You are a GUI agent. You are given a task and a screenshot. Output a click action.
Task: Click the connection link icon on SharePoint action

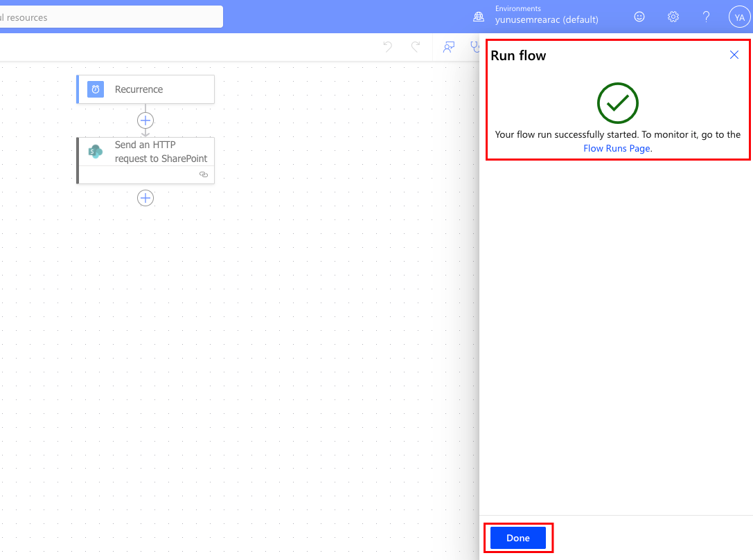203,175
